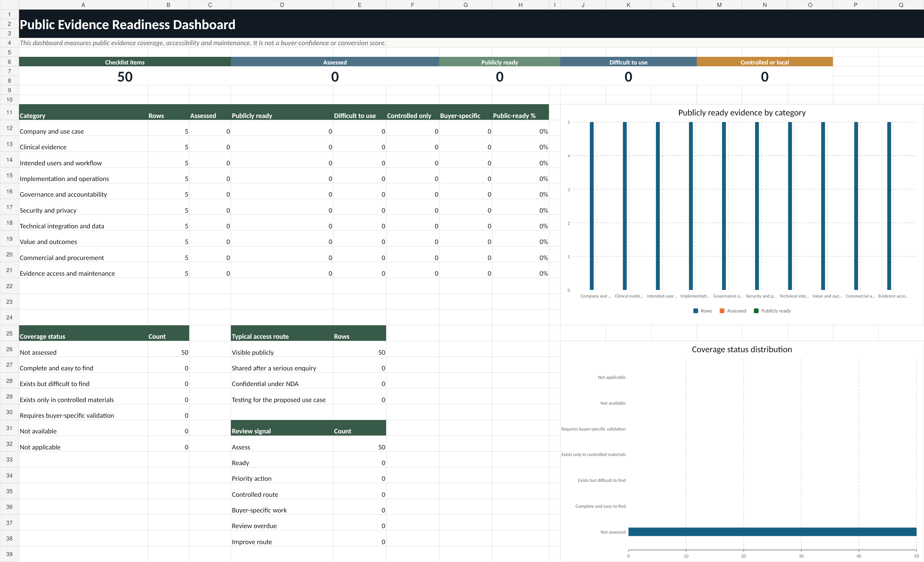The image size is (924, 562).
Task: Select the Difficult to use KPI header
Action: (x=628, y=62)
